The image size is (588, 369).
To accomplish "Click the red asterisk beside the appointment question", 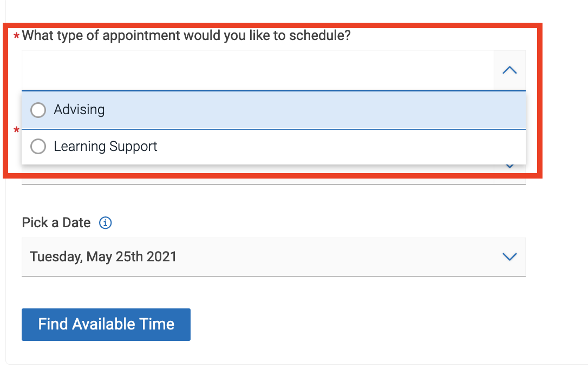I will pyautogui.click(x=16, y=36).
